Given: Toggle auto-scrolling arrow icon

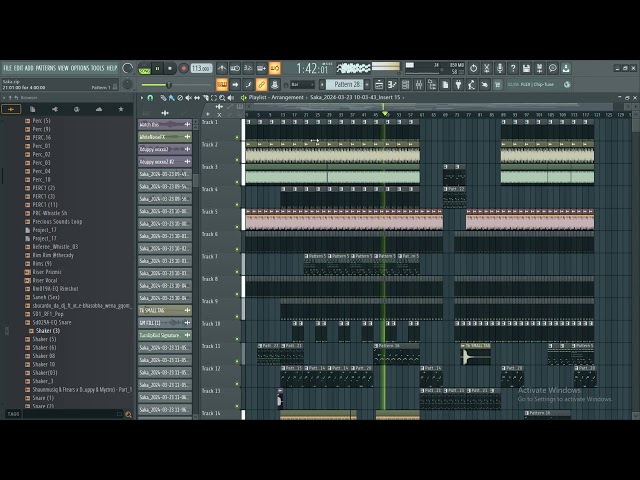Looking at the screenshot, I should (x=235, y=84).
